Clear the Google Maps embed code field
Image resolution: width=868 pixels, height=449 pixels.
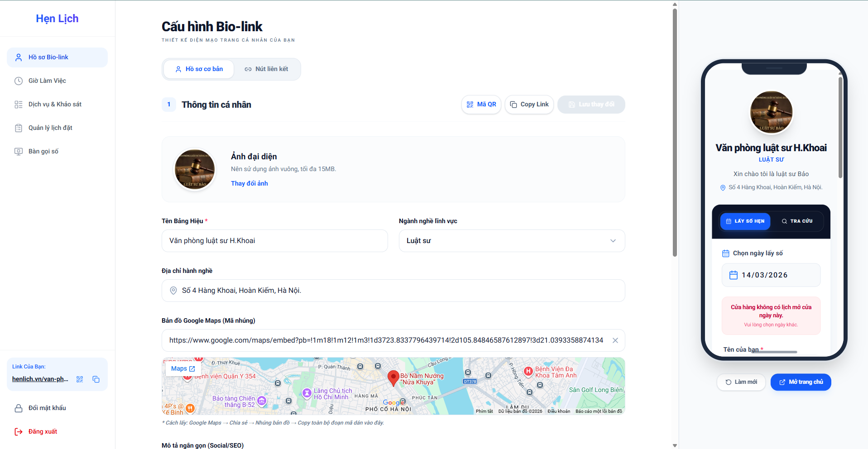615,340
